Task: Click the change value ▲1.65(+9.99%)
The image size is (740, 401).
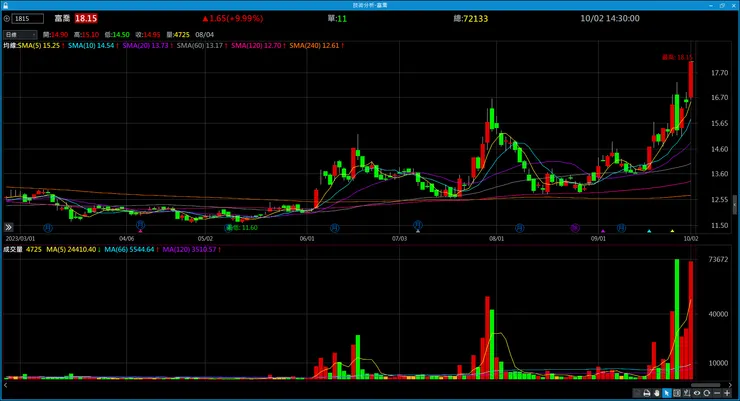Action: [x=233, y=19]
